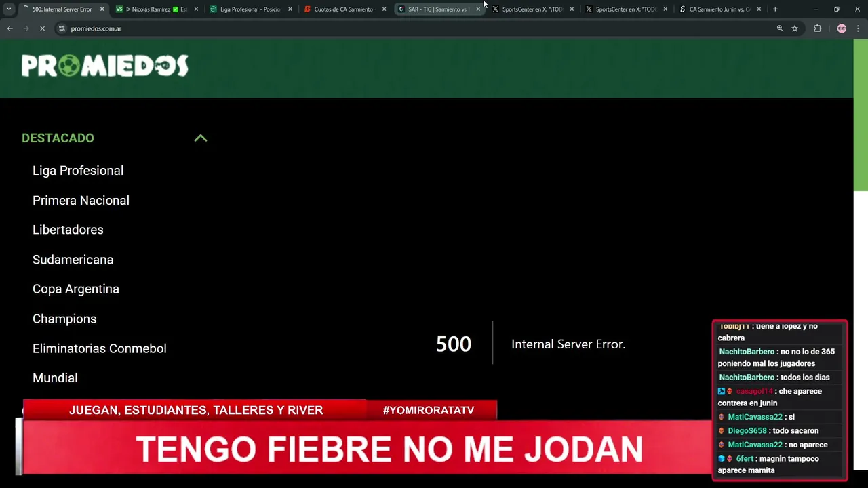Image resolution: width=868 pixels, height=488 pixels.
Task: Click the "Internal Server Error." message
Action: click(x=568, y=344)
